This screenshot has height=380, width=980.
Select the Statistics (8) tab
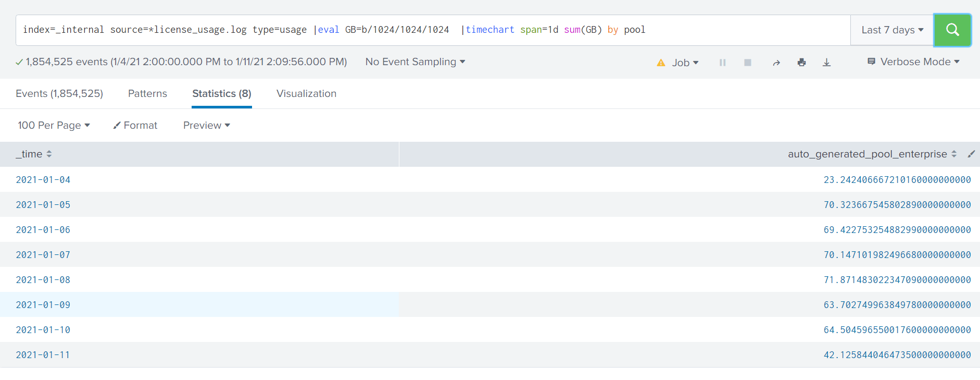[222, 93]
